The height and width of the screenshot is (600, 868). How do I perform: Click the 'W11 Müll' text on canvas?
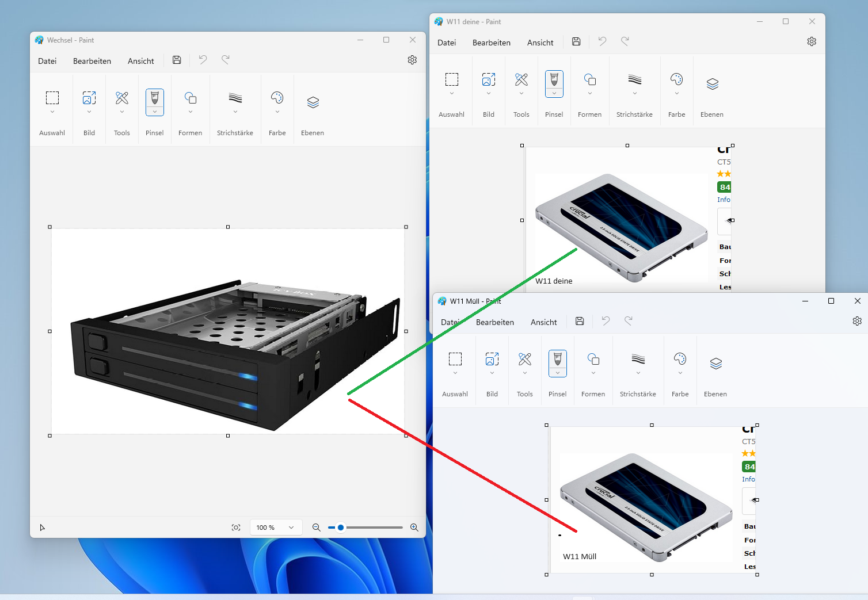pos(580,556)
